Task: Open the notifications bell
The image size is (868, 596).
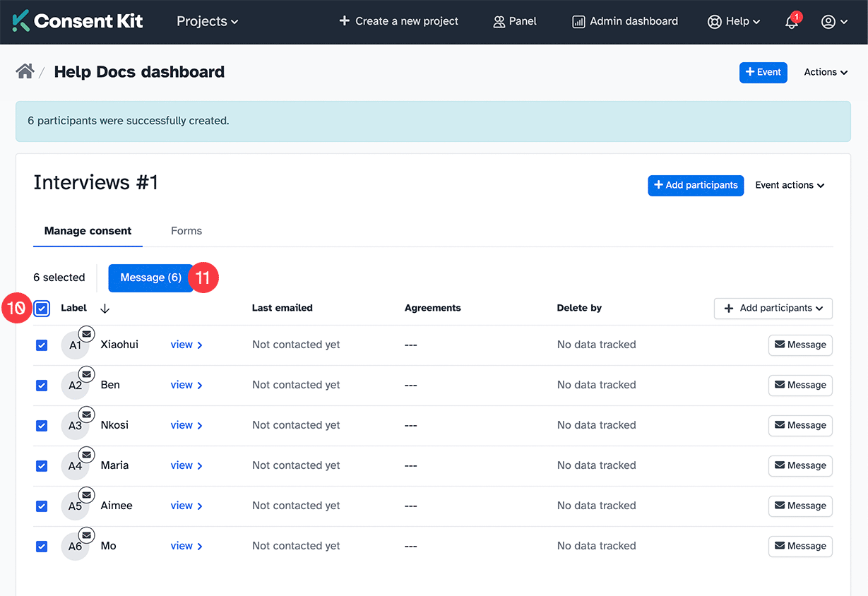Action: pyautogui.click(x=790, y=22)
